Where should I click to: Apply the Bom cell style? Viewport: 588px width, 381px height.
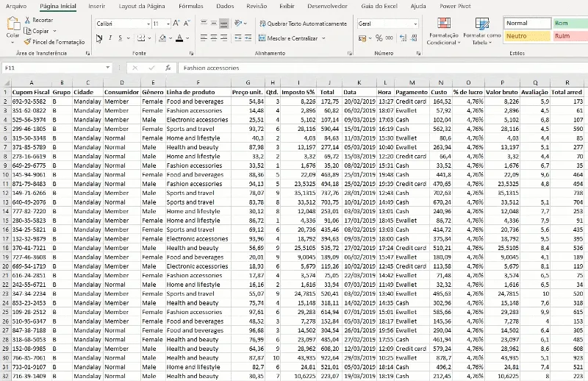pos(570,24)
